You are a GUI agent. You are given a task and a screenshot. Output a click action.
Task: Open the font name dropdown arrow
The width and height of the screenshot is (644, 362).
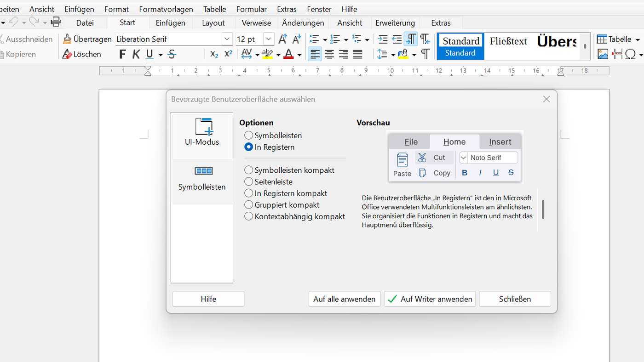pyautogui.click(x=227, y=39)
